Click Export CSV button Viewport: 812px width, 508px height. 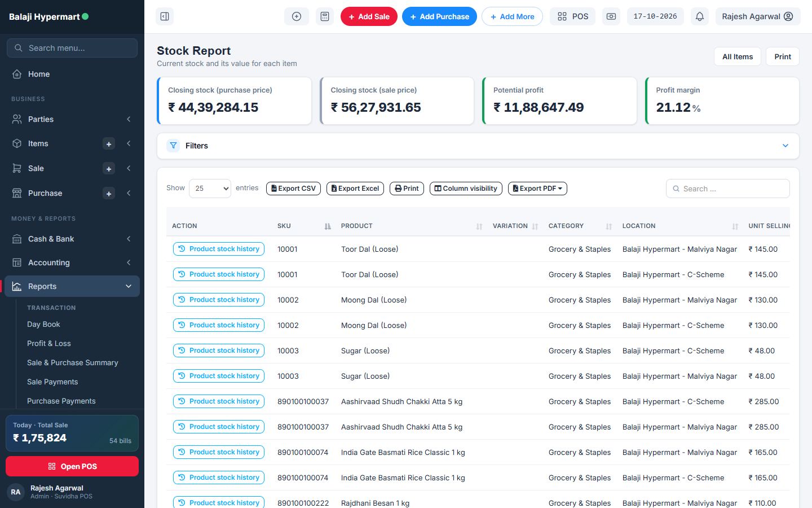coord(293,189)
